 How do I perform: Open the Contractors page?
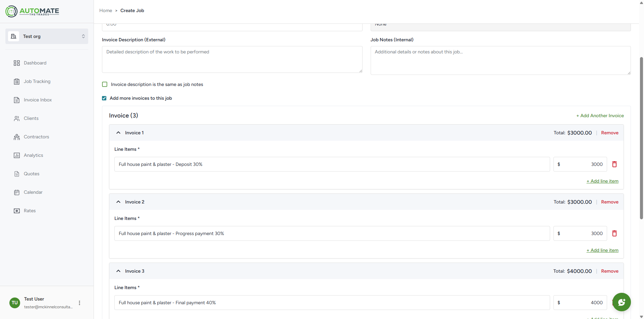(36, 137)
